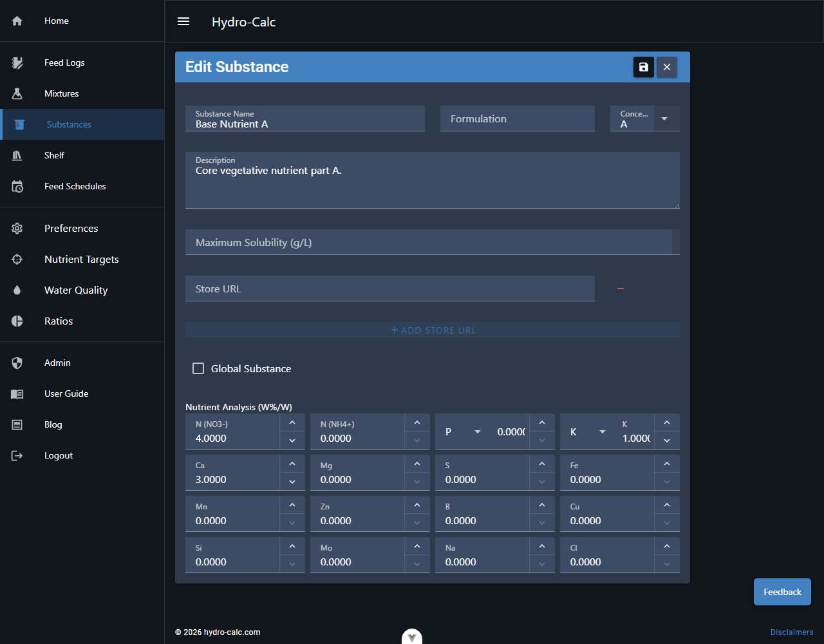This screenshot has height=644, width=824.
Task: Click the Logout arrow icon
Action: [17, 455]
